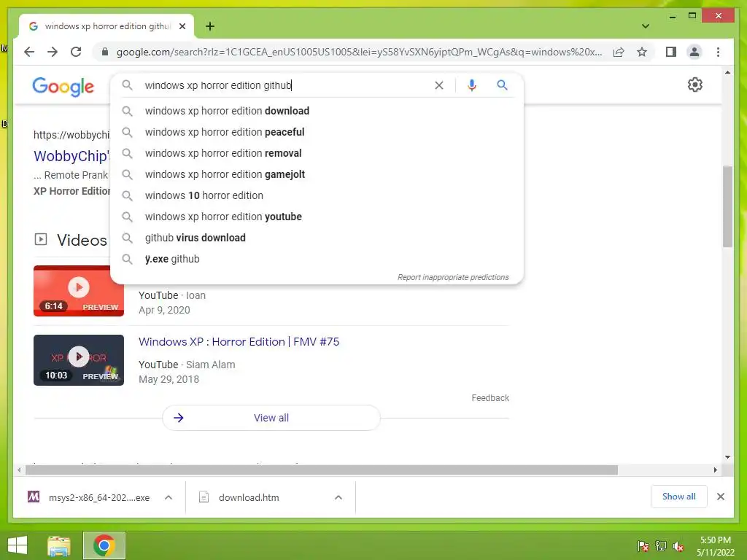Screen dimensions: 747x560
Task: Open Google quick settings gear
Action: click(694, 85)
